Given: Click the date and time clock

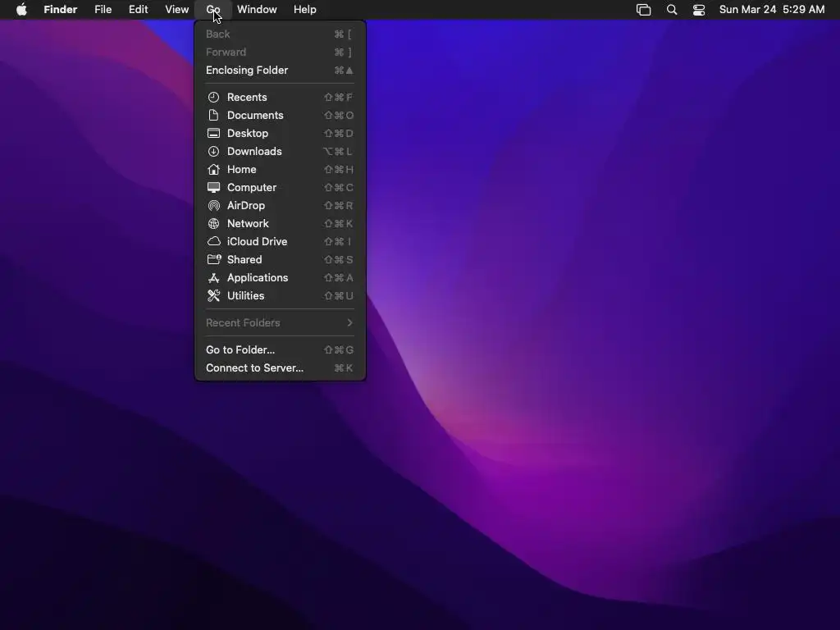Looking at the screenshot, I should 772,10.
